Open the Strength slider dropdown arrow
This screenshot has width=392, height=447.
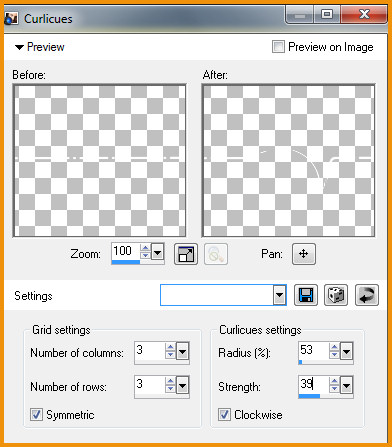point(346,386)
